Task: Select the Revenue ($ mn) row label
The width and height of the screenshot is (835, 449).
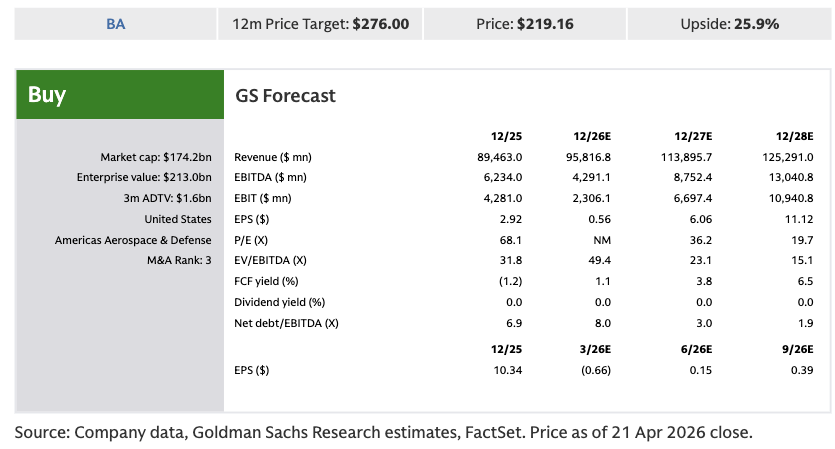Action: [x=274, y=157]
